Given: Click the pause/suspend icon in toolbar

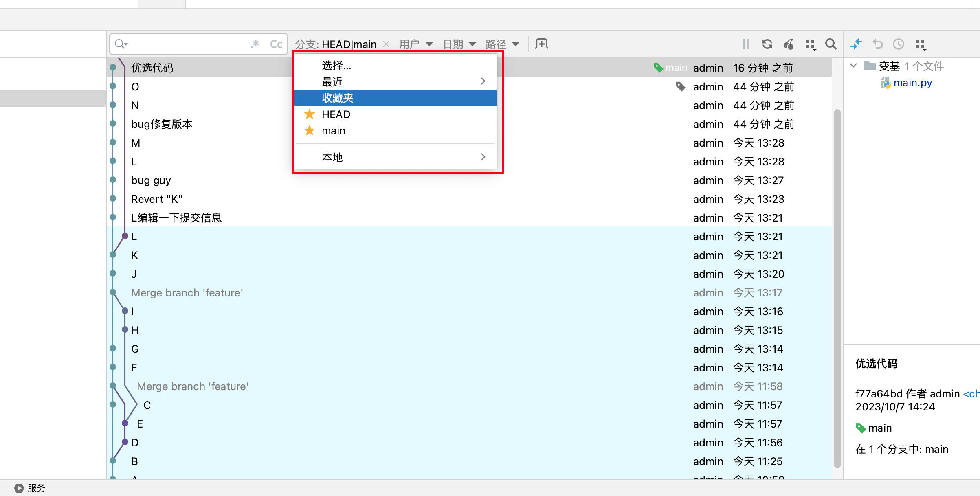Looking at the screenshot, I should 745,44.
